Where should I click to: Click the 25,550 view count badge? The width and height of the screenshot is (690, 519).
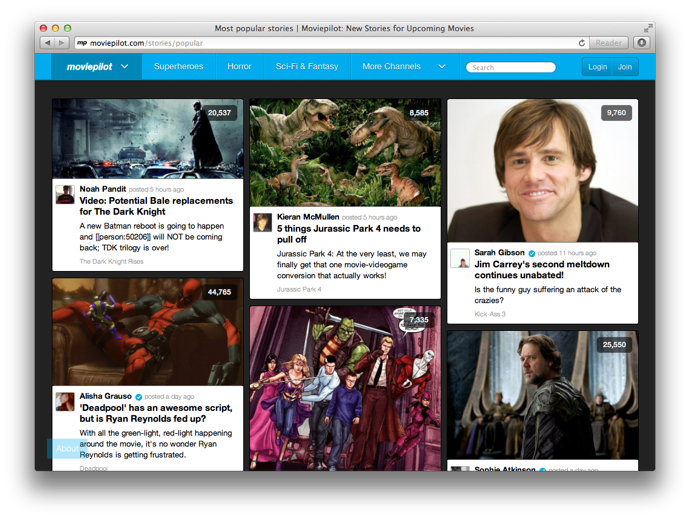(x=614, y=344)
